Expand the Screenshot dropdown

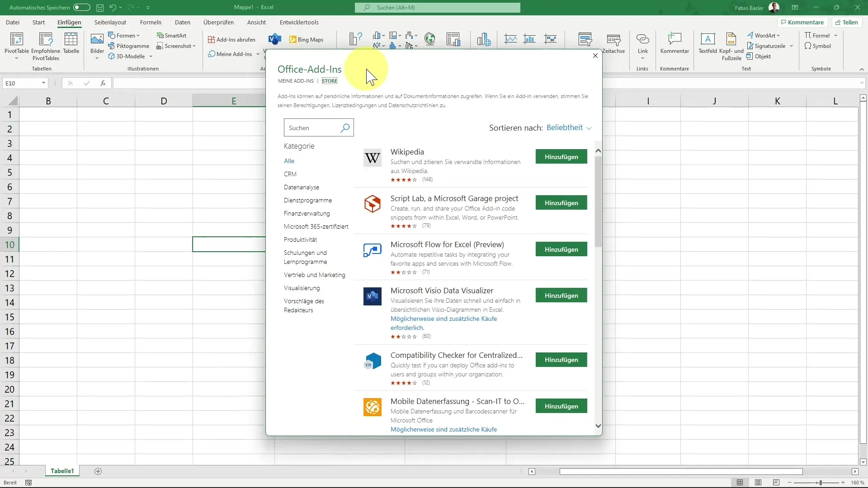pyautogui.click(x=194, y=46)
